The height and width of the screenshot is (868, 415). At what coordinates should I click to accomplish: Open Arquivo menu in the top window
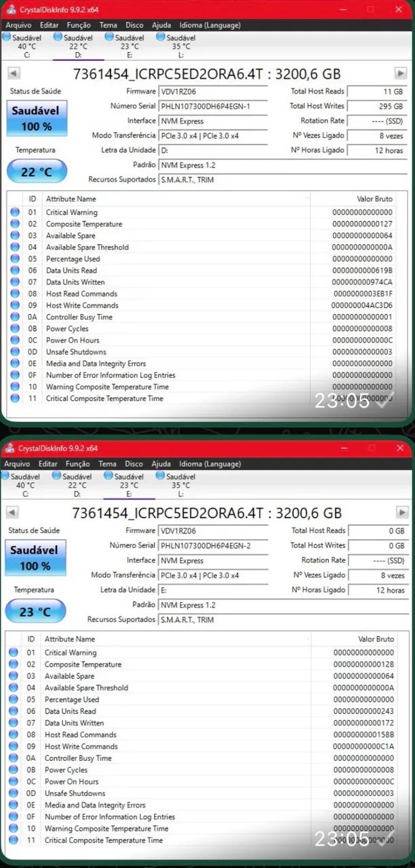[18, 25]
